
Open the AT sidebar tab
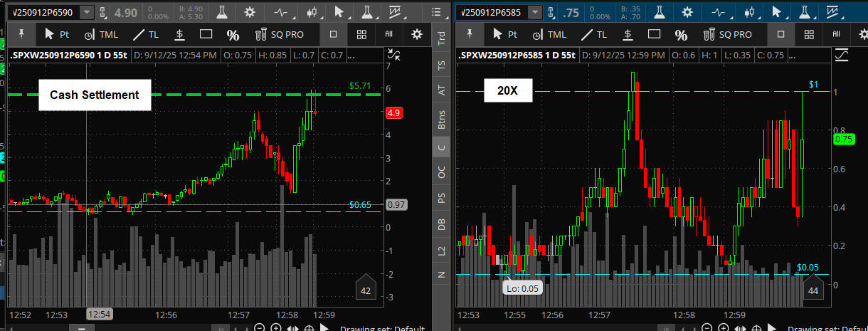pyautogui.click(x=442, y=90)
